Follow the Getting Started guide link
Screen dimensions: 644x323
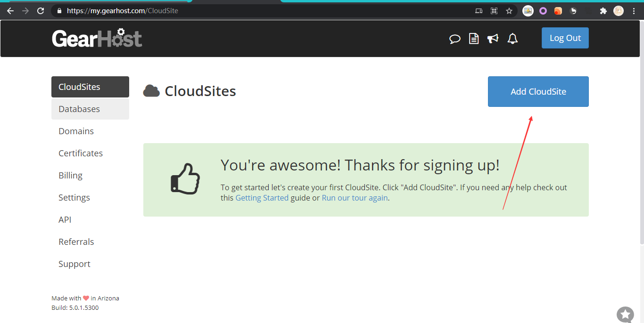(x=262, y=198)
